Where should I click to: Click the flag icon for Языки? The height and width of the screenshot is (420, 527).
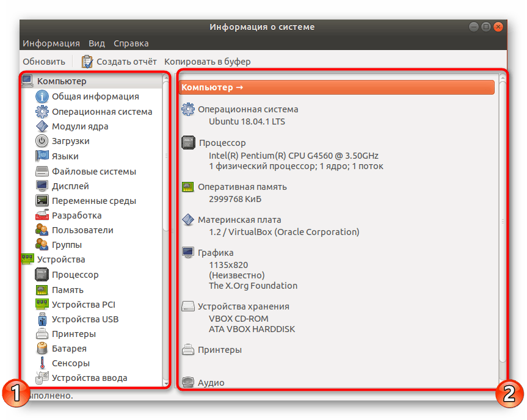click(42, 156)
